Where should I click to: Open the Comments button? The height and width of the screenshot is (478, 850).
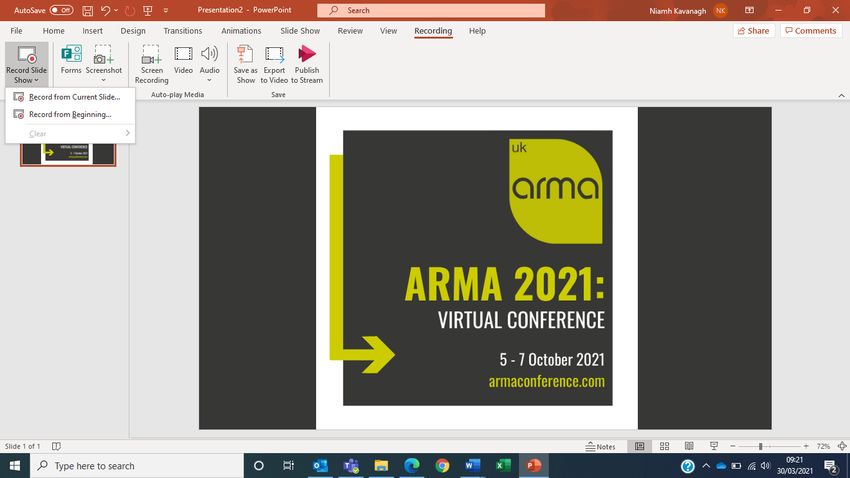click(x=810, y=31)
